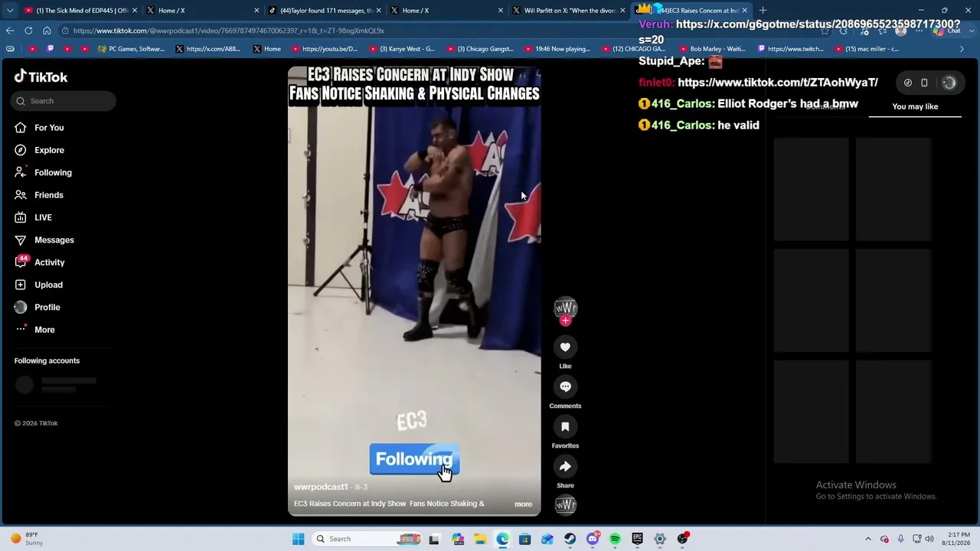Share the video using the arrow icon
The height and width of the screenshot is (551, 980).
pyautogui.click(x=565, y=467)
